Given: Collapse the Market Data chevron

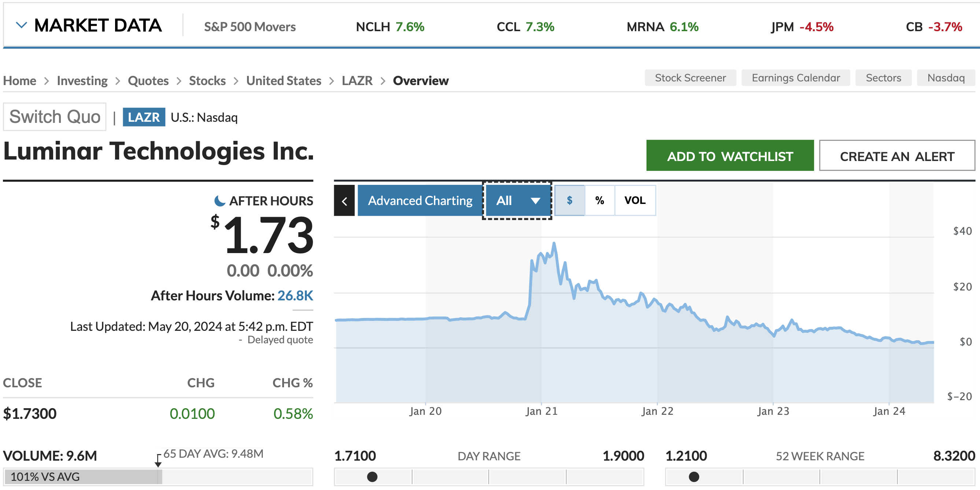Looking at the screenshot, I should tap(21, 26).
